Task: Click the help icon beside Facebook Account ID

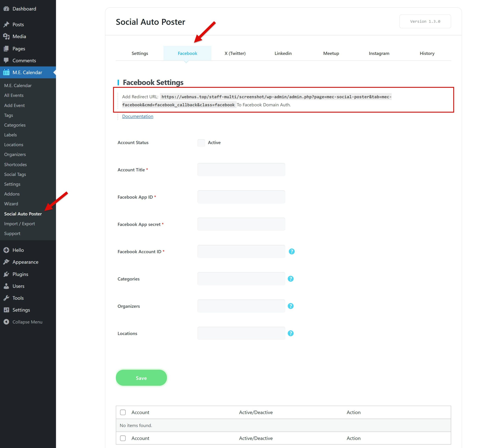Action: point(291,251)
